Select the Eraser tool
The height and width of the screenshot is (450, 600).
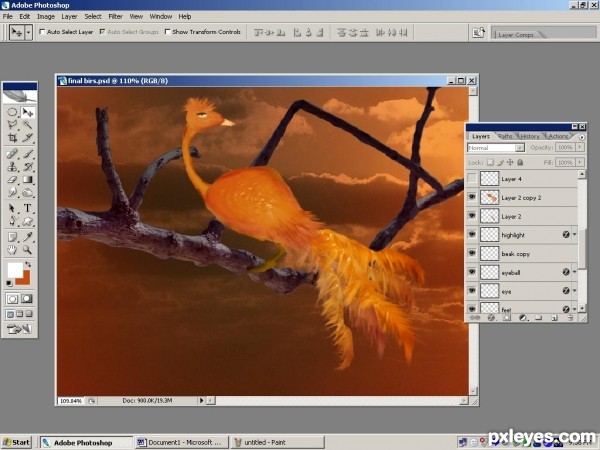click(x=12, y=179)
